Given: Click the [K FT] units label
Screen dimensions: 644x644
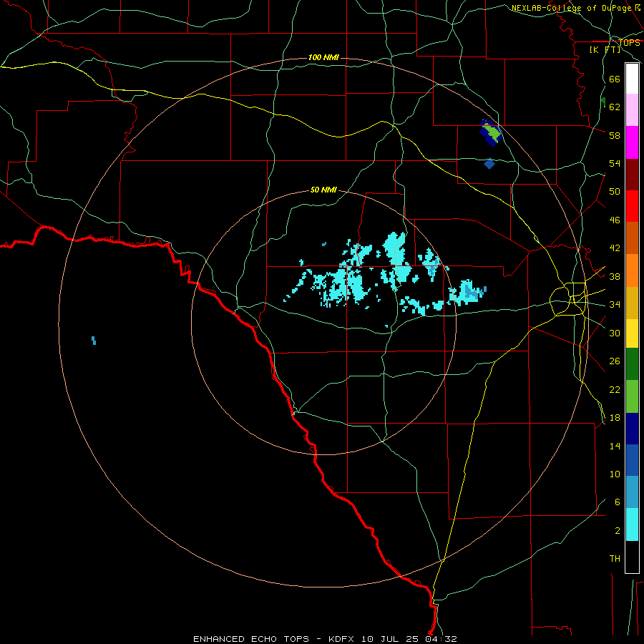Looking at the screenshot, I should [605, 49].
